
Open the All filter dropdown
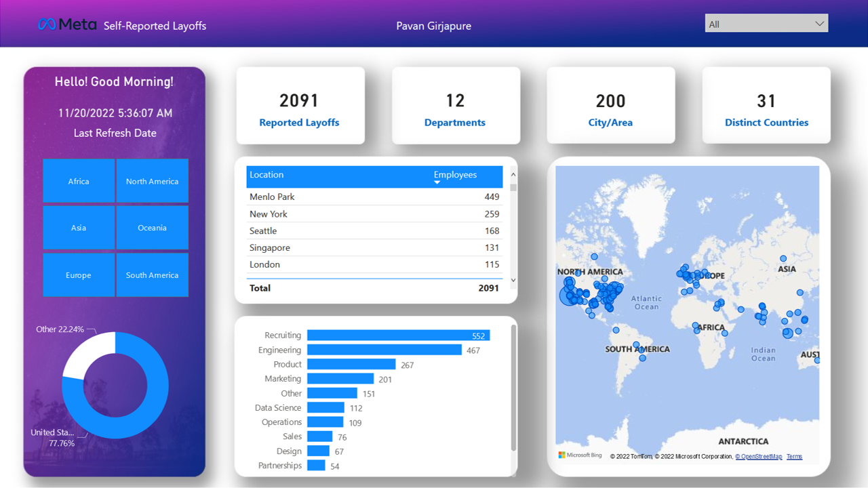pos(766,24)
